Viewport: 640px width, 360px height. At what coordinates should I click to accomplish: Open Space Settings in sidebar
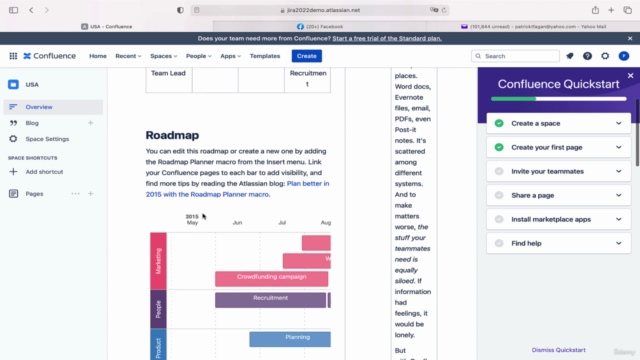47,139
